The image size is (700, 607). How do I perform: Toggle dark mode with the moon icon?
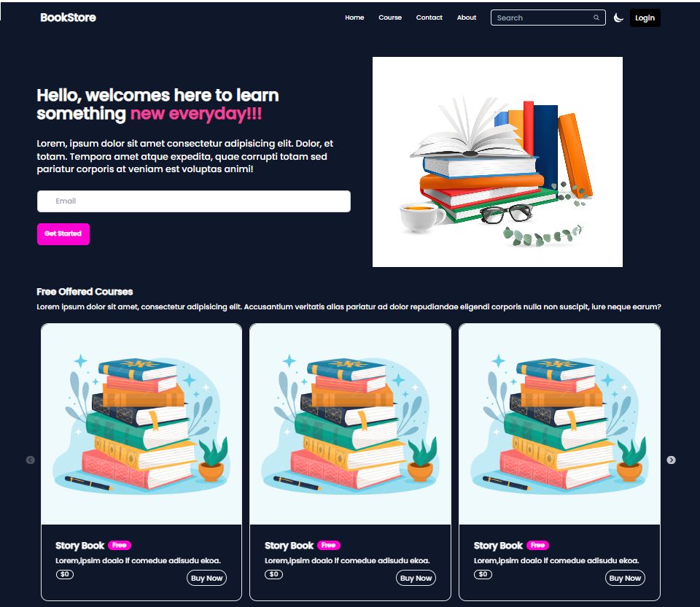pos(618,18)
